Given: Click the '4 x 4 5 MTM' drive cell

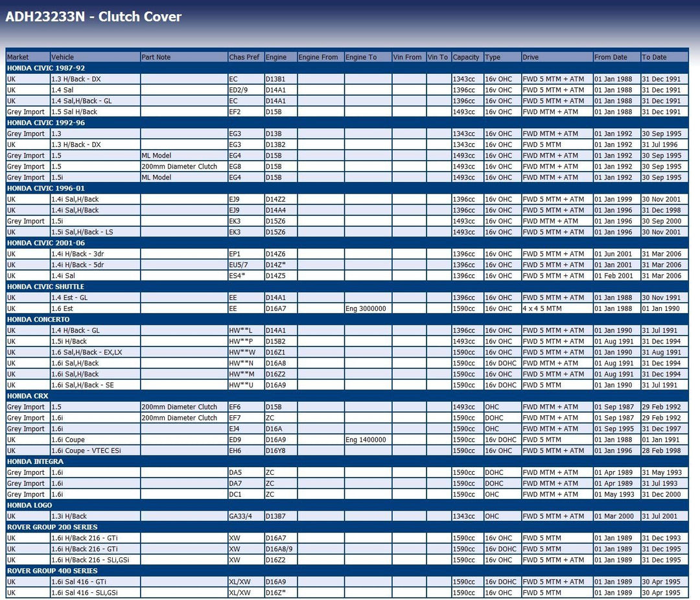Looking at the screenshot, I should tap(557, 309).
